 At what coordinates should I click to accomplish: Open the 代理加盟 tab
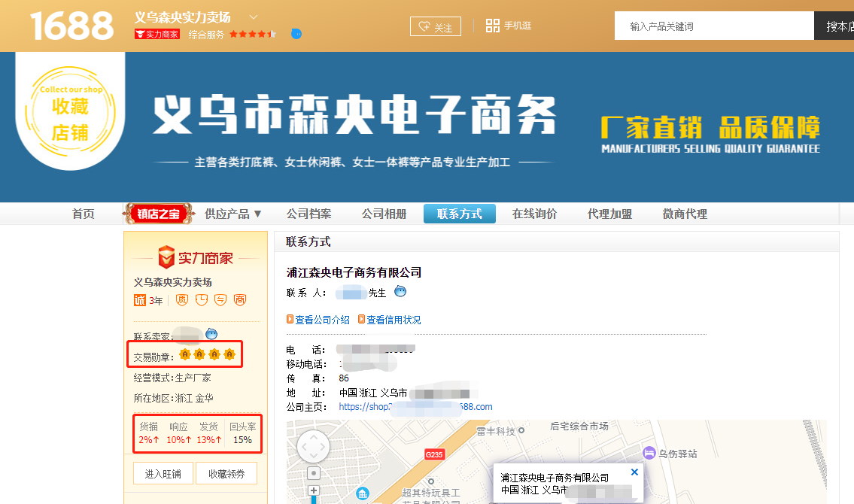click(610, 214)
